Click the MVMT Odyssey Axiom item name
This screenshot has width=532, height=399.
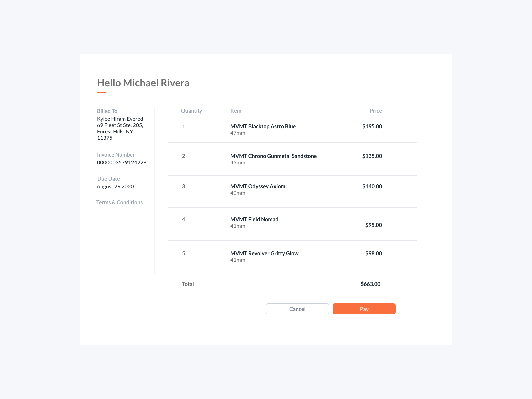(x=258, y=186)
